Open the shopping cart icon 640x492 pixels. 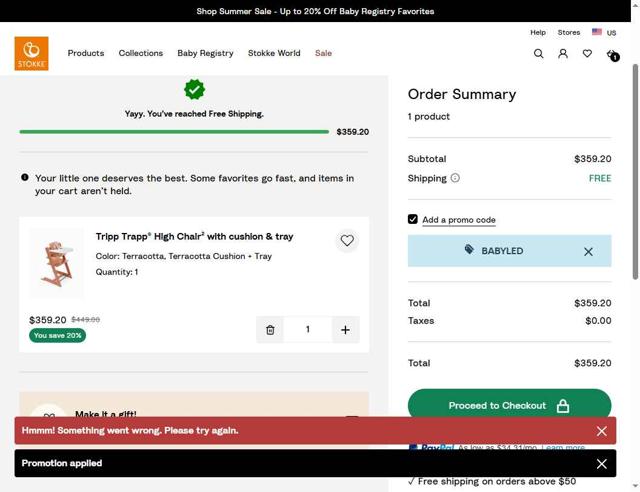[x=613, y=54]
